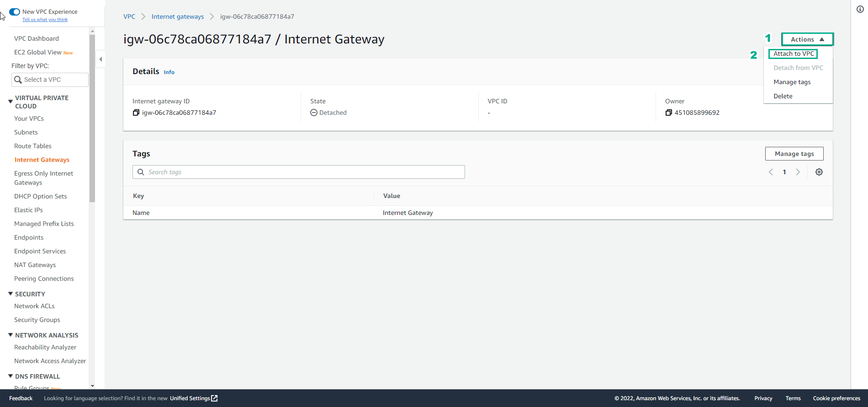
Task: Open Endpoint Services
Action: coord(40,251)
